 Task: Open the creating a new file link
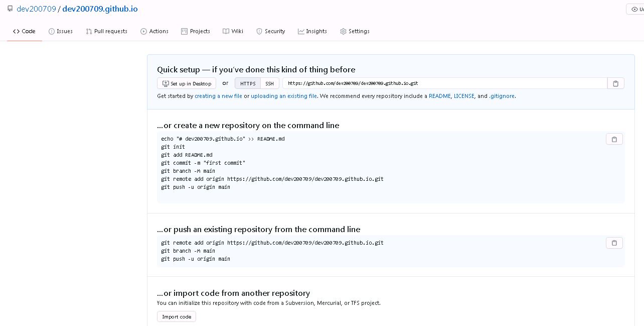218,96
